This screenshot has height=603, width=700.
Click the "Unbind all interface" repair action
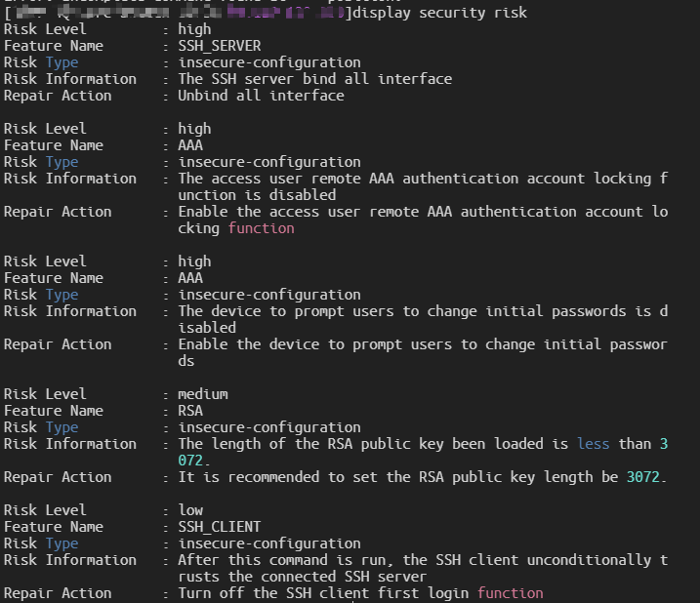pos(260,96)
